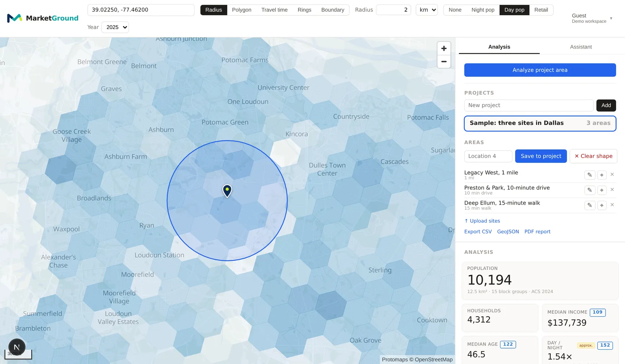Screen dimensions: 625x364
Task: Click the coordinates search field
Action: pyautogui.click(x=141, y=10)
